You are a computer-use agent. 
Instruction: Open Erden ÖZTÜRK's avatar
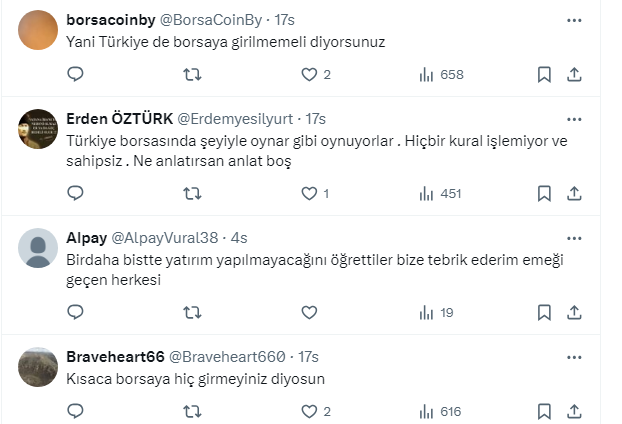click(x=38, y=126)
